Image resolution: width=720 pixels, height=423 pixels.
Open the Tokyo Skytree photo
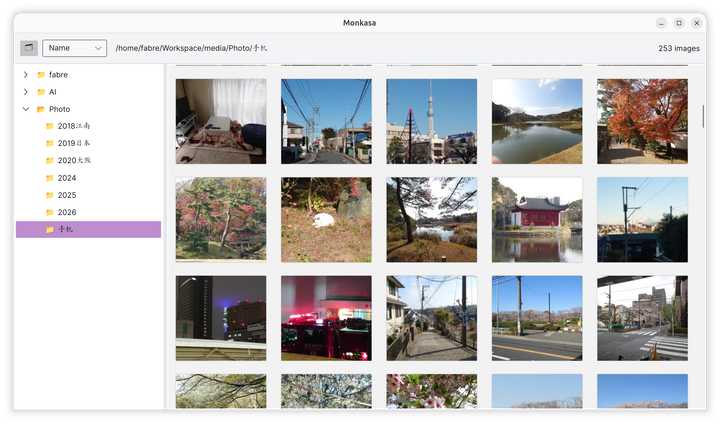pyautogui.click(x=432, y=121)
